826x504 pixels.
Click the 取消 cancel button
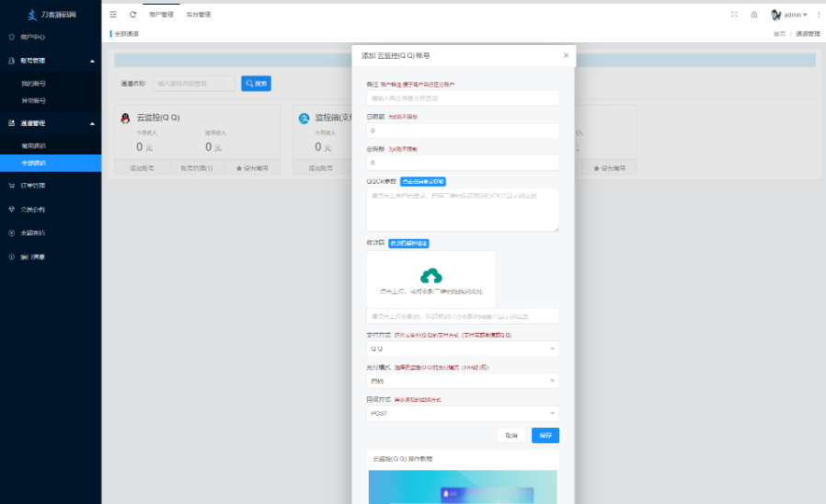(511, 436)
